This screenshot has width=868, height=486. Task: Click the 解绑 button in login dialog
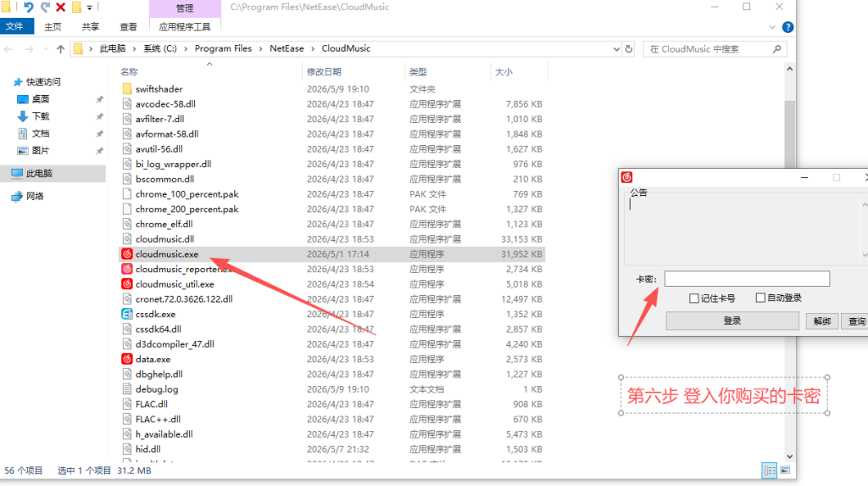822,321
